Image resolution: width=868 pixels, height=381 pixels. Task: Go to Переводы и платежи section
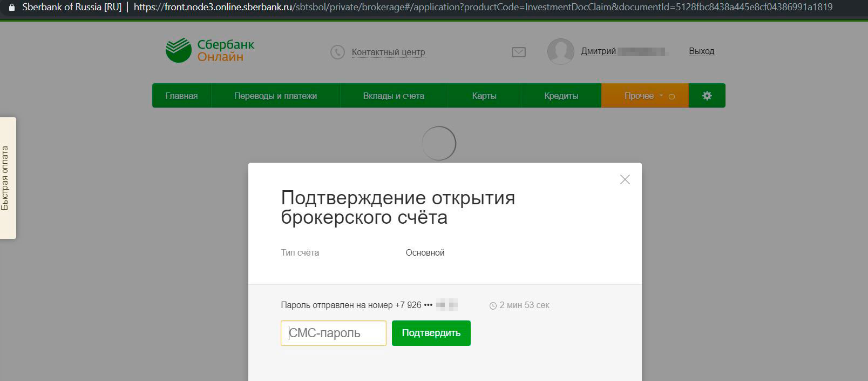(x=275, y=96)
